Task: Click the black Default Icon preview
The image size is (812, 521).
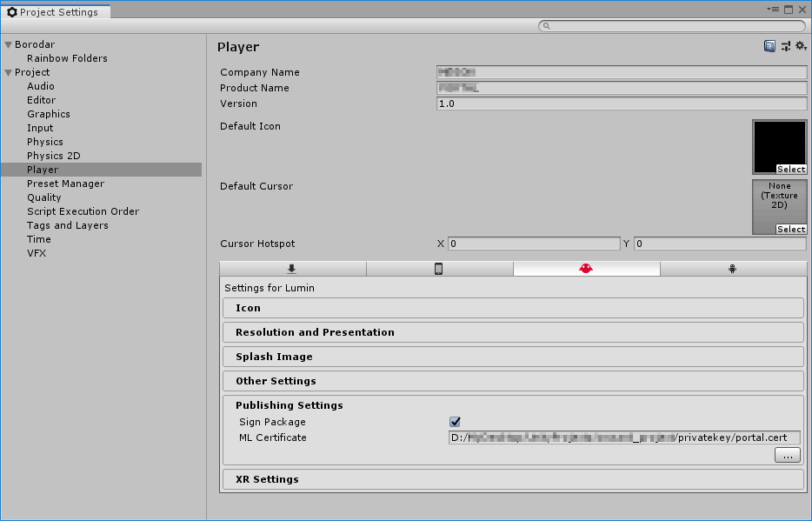Action: 779,145
